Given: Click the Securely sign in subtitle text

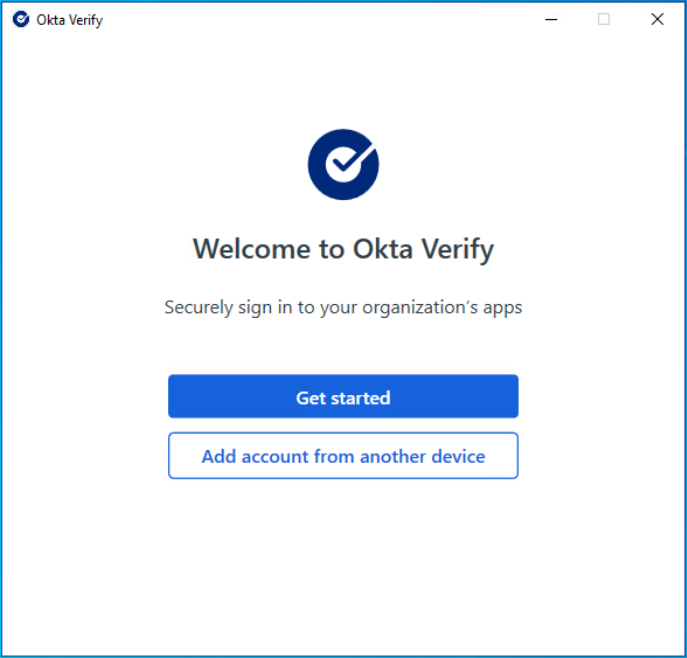Looking at the screenshot, I should click(343, 307).
